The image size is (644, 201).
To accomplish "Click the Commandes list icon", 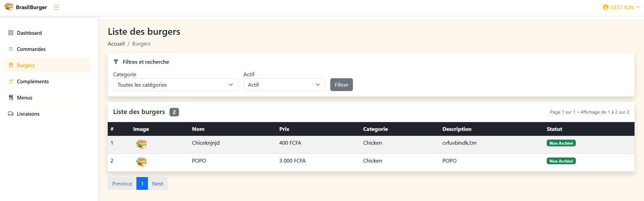I will [x=11, y=49].
